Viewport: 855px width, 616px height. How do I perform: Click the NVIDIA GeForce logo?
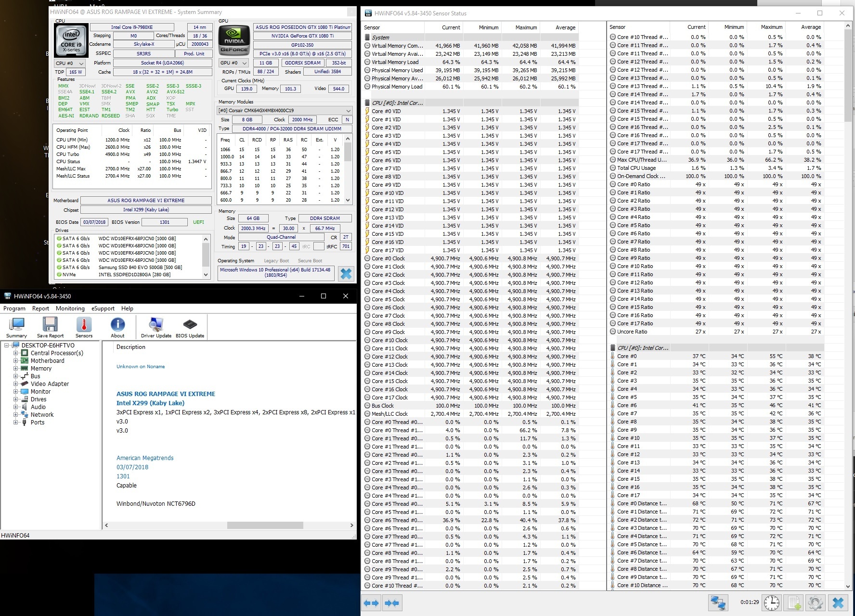pos(234,40)
